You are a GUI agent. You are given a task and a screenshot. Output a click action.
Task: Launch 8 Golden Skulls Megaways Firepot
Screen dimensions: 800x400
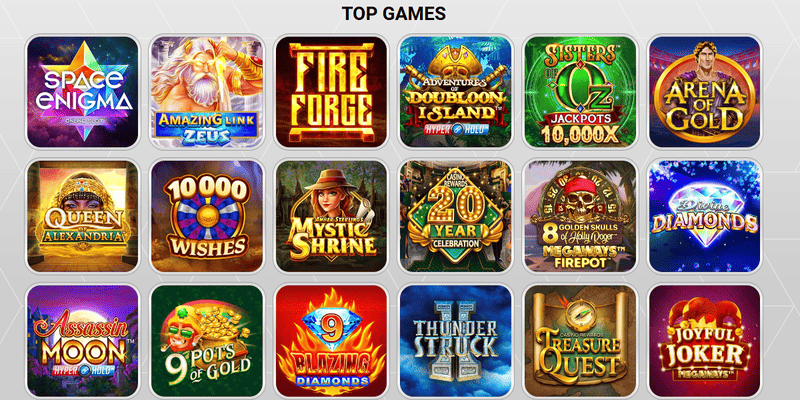[580, 216]
